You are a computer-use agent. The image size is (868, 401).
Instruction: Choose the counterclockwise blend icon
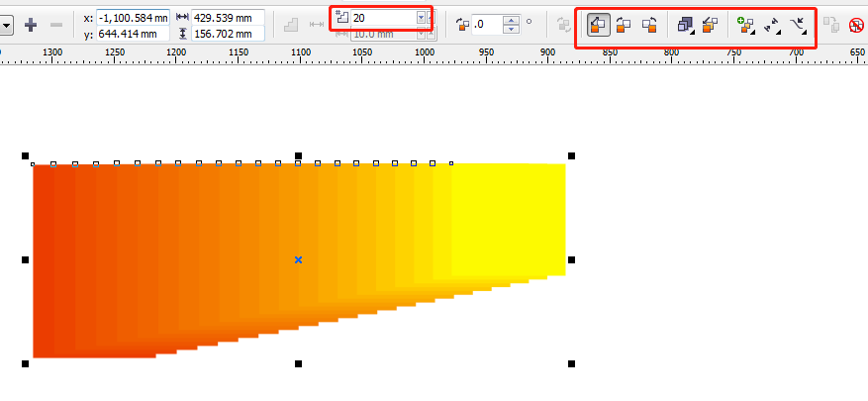pos(649,24)
